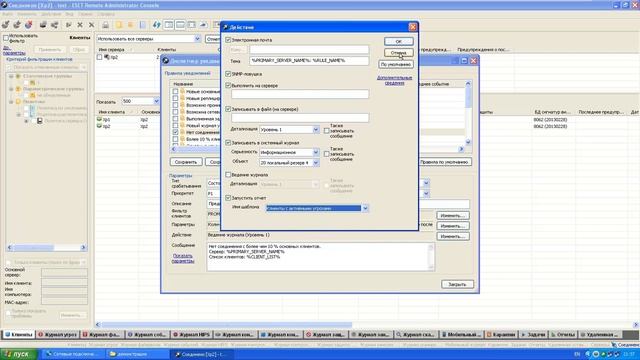This screenshot has width=640, height=360.
Task: Open the "Журнал HIPS" tab
Action: tap(191, 335)
